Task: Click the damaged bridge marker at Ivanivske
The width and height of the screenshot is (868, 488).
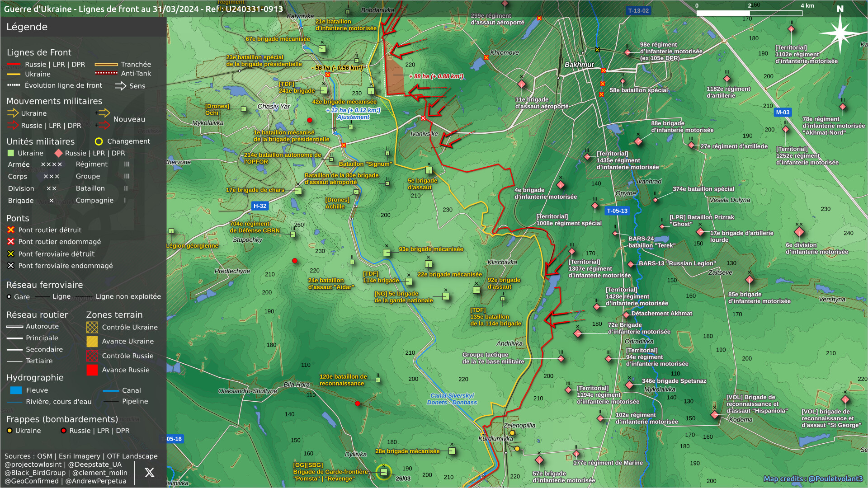Action: [423, 118]
